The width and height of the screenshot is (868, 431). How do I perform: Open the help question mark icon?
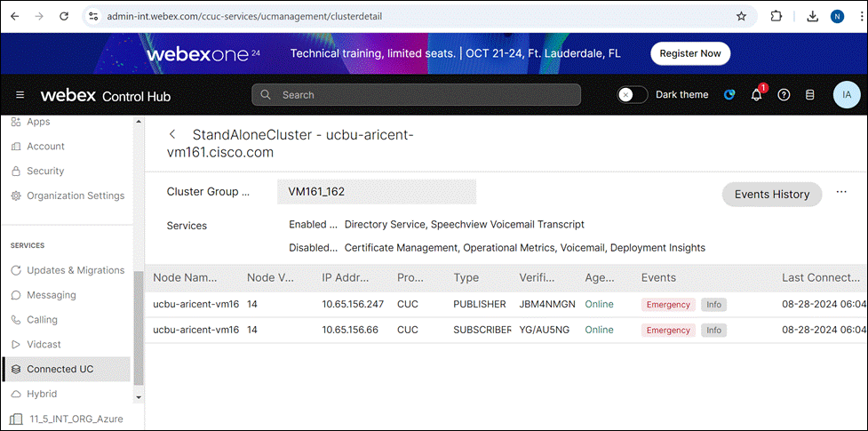point(784,95)
